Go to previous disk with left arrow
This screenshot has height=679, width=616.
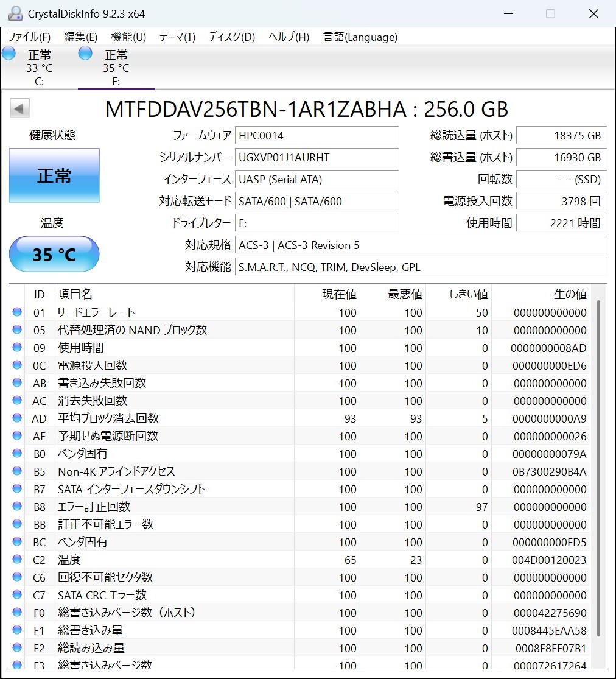[x=19, y=108]
